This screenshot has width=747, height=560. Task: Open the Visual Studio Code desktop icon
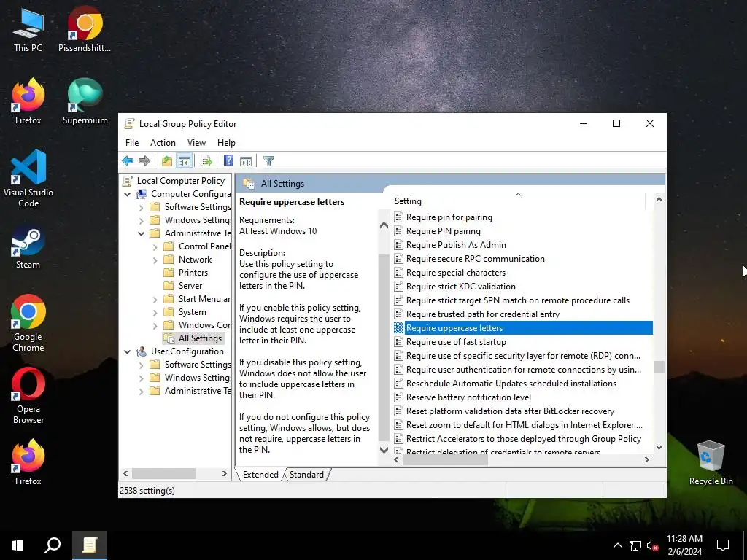tap(28, 179)
